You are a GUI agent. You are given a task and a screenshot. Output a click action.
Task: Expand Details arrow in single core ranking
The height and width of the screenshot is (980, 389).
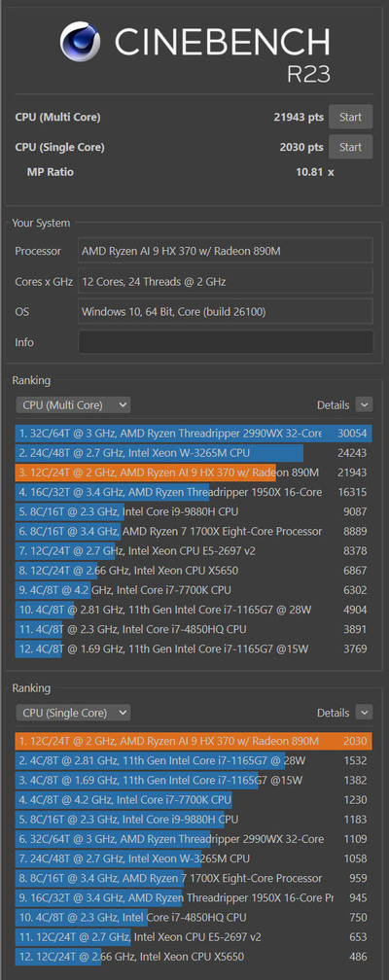[x=364, y=713]
